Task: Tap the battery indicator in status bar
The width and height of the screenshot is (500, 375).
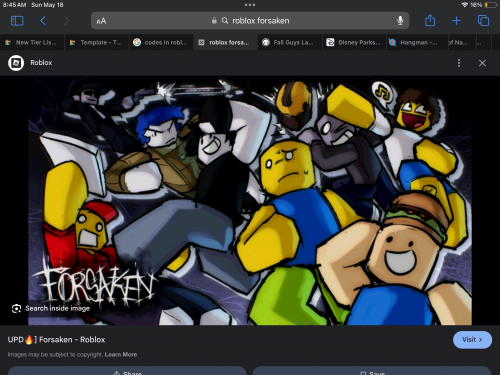Action: [491, 5]
